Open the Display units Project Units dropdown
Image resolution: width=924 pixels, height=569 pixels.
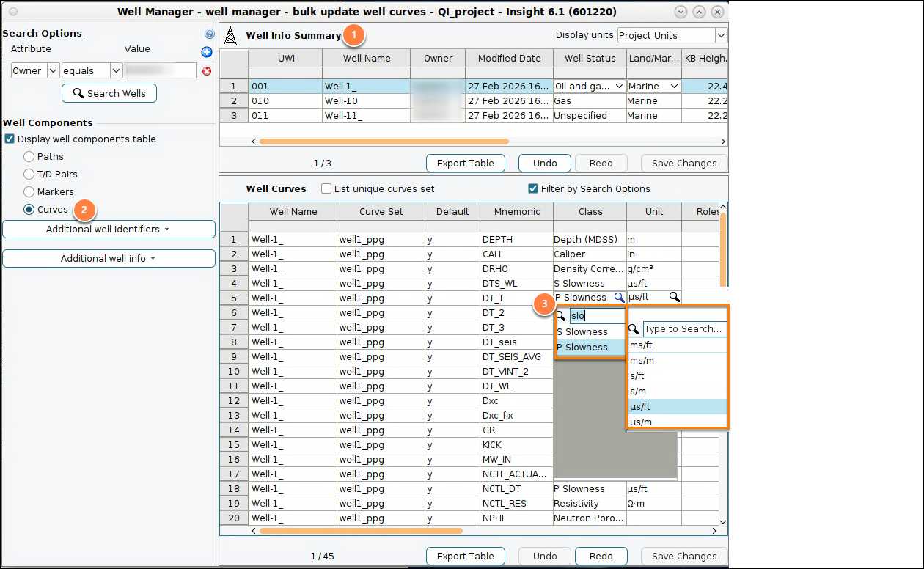[x=672, y=35]
